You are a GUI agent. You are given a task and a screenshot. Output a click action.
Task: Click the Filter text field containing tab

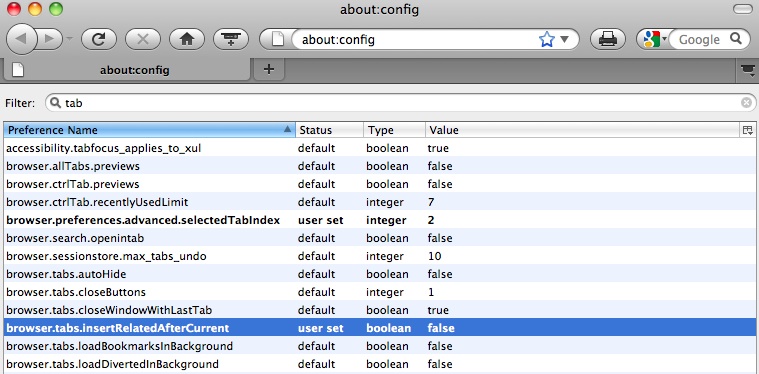pyautogui.click(x=401, y=103)
